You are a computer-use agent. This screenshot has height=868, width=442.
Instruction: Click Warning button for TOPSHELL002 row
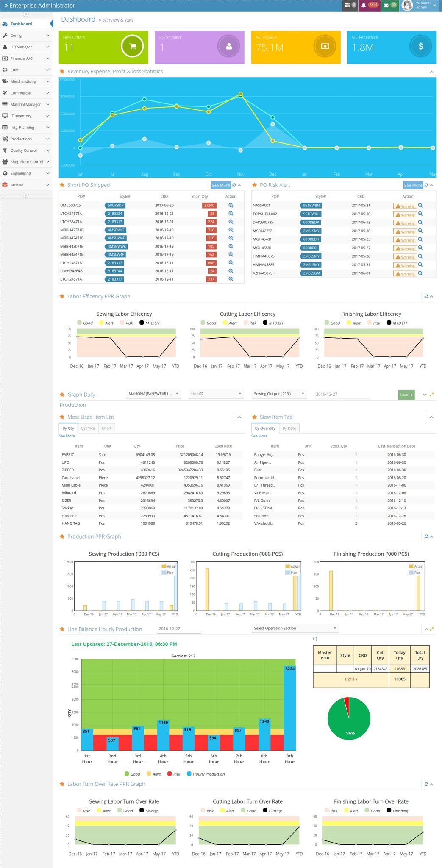[405, 214]
